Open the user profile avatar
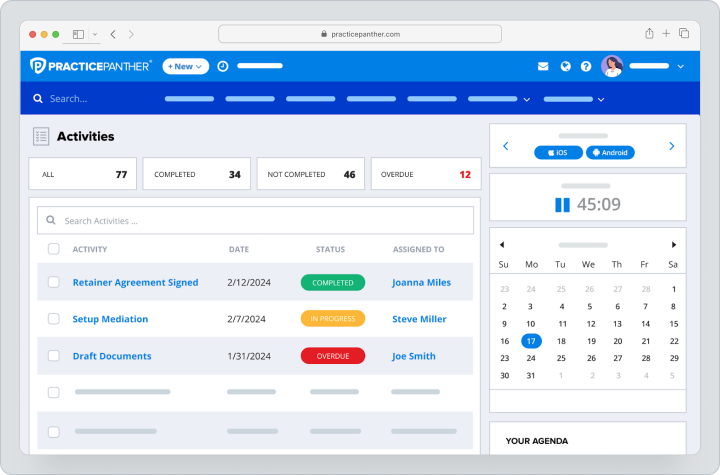This screenshot has width=720, height=475. click(612, 66)
